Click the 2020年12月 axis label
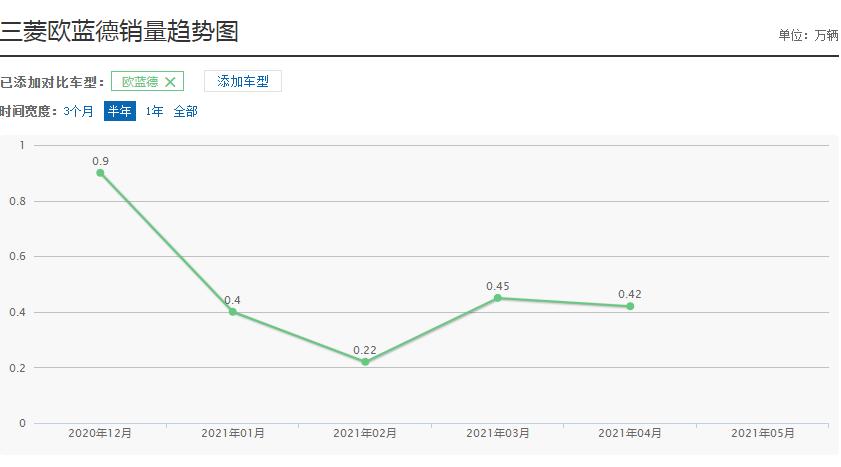The height and width of the screenshot is (467, 841). [x=100, y=433]
